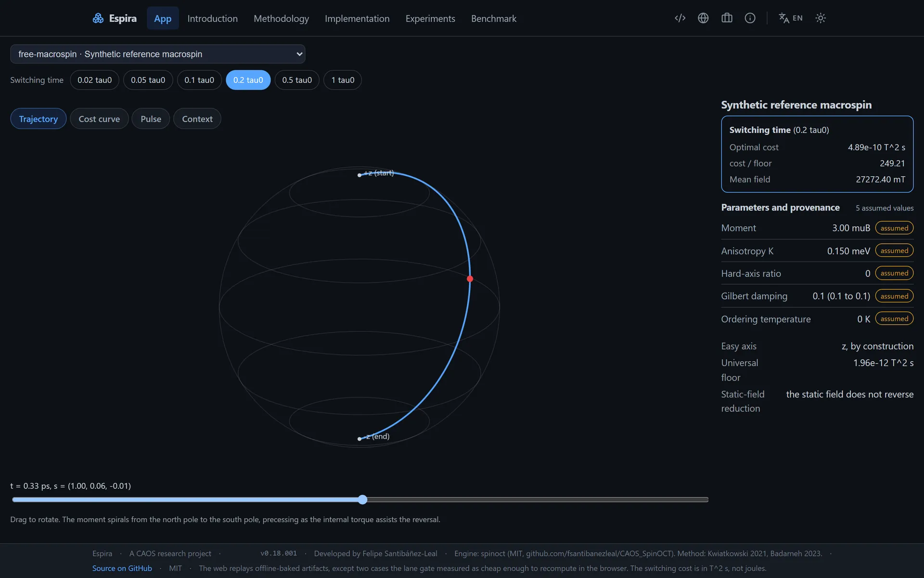Open the Methodology menu item
924x578 pixels.
coord(281,18)
